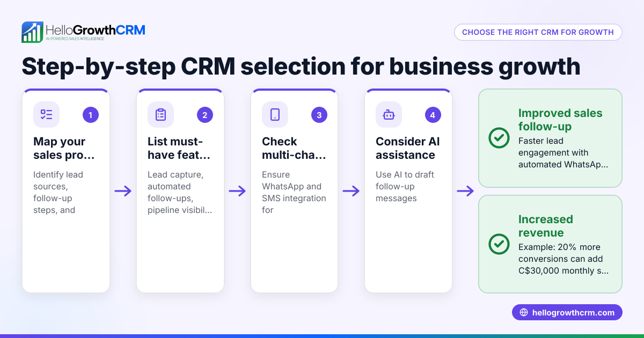
Task: Click the phone icon on the multi-channel card
Action: [275, 115]
